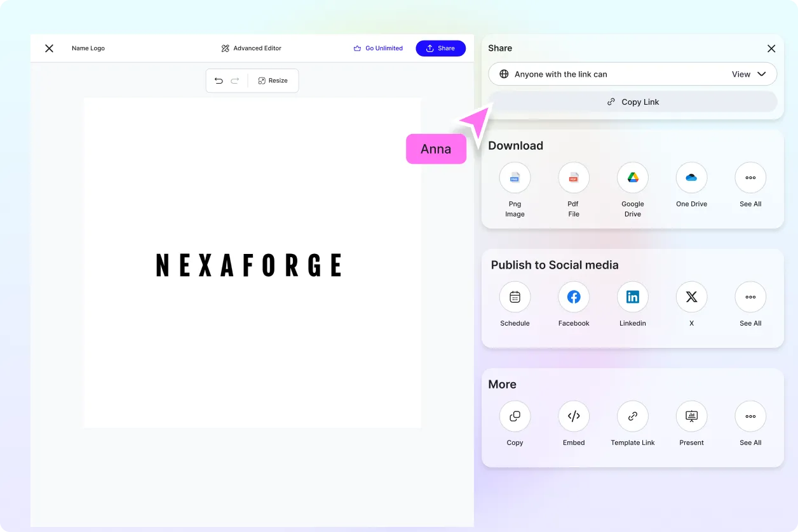The height and width of the screenshot is (532, 798).
Task: See all Download options
Action: pyautogui.click(x=750, y=178)
